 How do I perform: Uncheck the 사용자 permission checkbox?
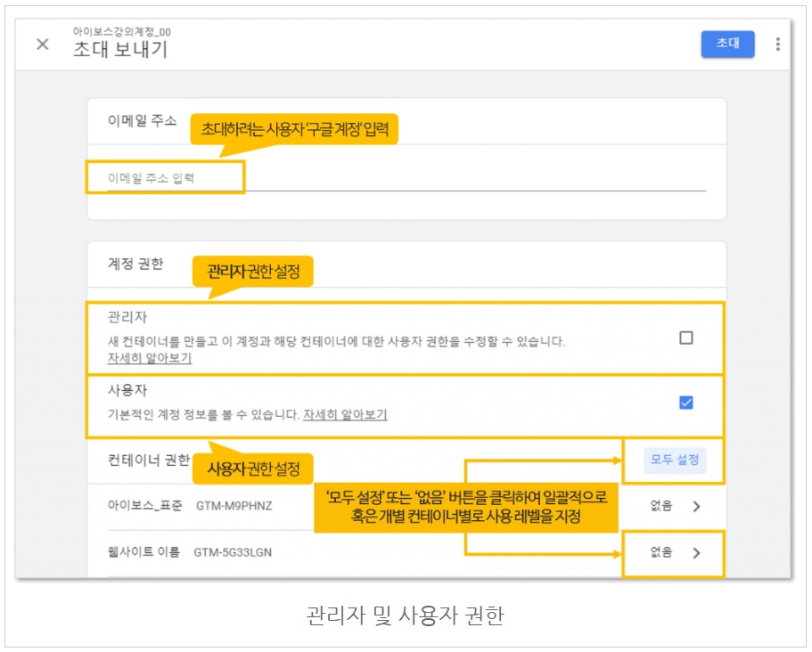pos(686,403)
